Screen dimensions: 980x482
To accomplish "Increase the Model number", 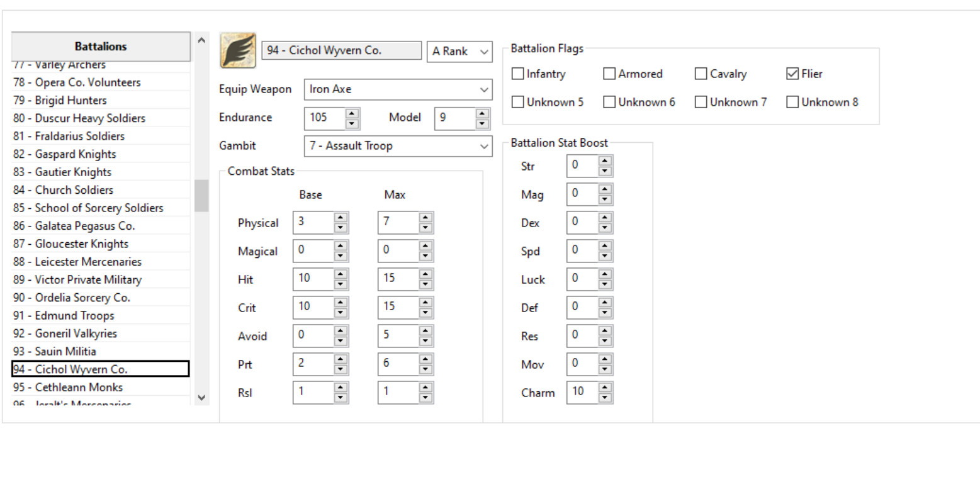I will (482, 114).
